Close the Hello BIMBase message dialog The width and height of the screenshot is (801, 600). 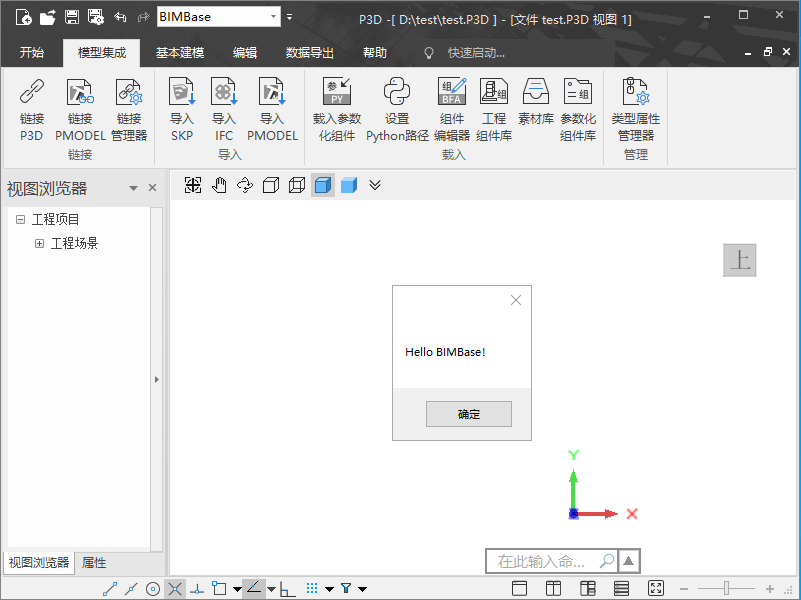(x=516, y=299)
